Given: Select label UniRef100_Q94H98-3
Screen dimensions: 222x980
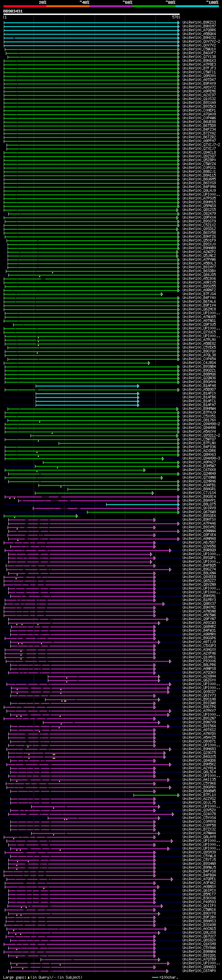Looking at the screenshot, I should (201, 459).
